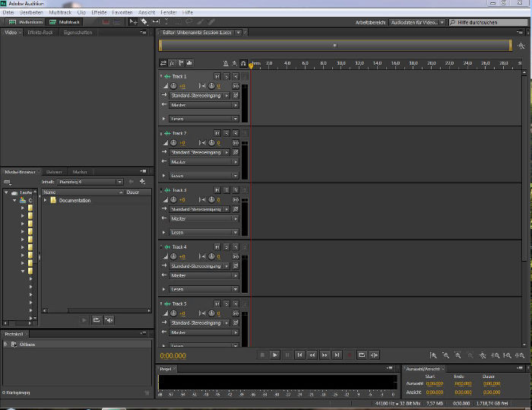Solo Track 1
532x410 pixels.
pyautogui.click(x=226, y=76)
